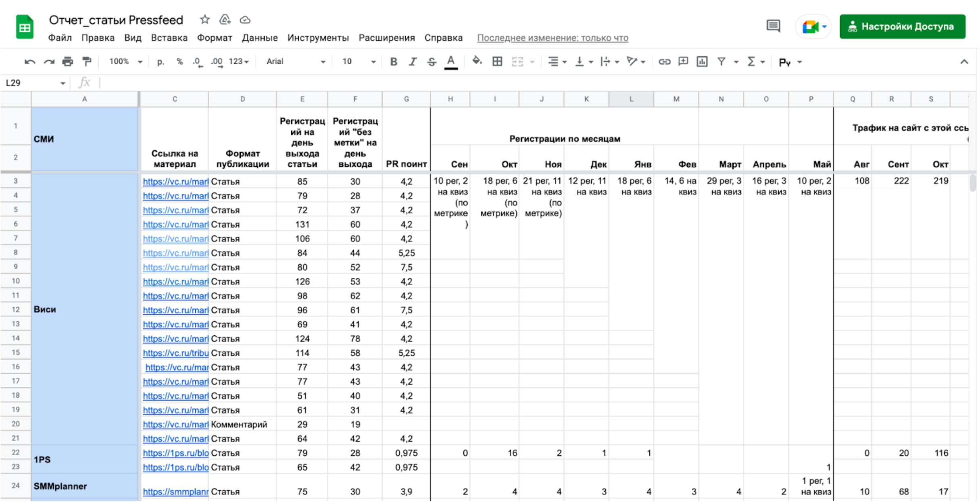
Task: Open filter views dropdown arrow
Action: click(x=736, y=62)
